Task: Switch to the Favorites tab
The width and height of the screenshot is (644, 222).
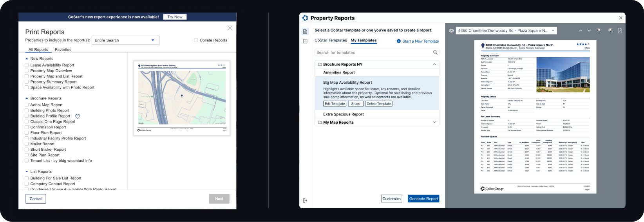Action: [63, 50]
